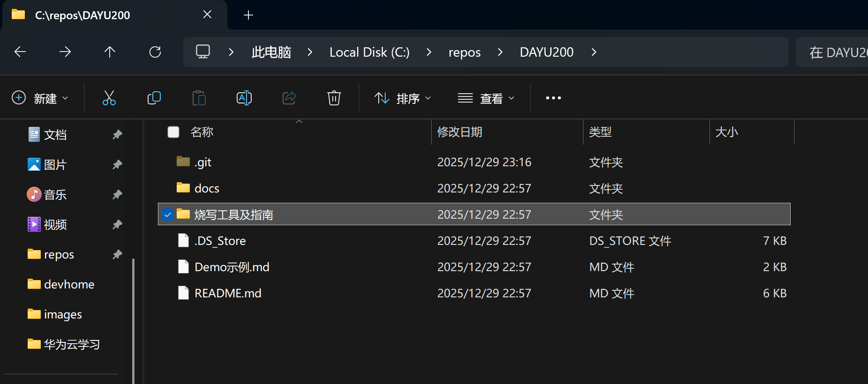Click repos breadcrumb in address bar

click(x=464, y=52)
